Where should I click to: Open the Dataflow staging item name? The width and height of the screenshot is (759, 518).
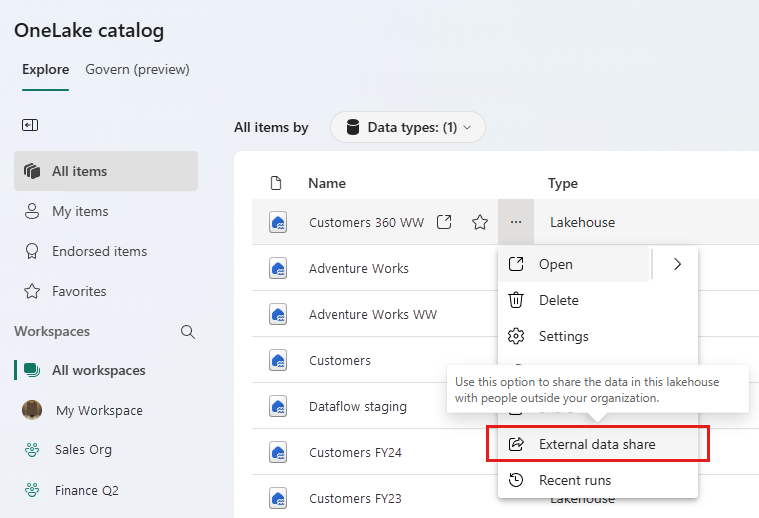click(358, 407)
